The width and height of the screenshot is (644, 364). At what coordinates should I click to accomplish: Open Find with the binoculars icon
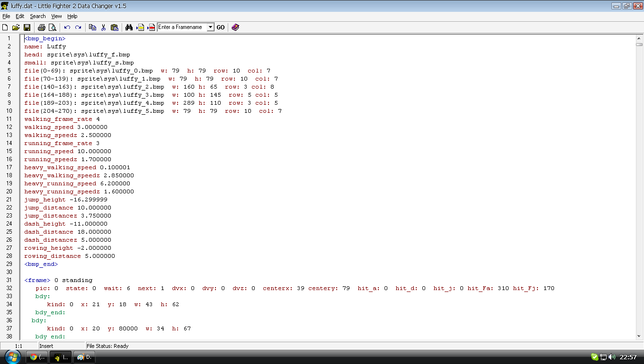coord(129,27)
